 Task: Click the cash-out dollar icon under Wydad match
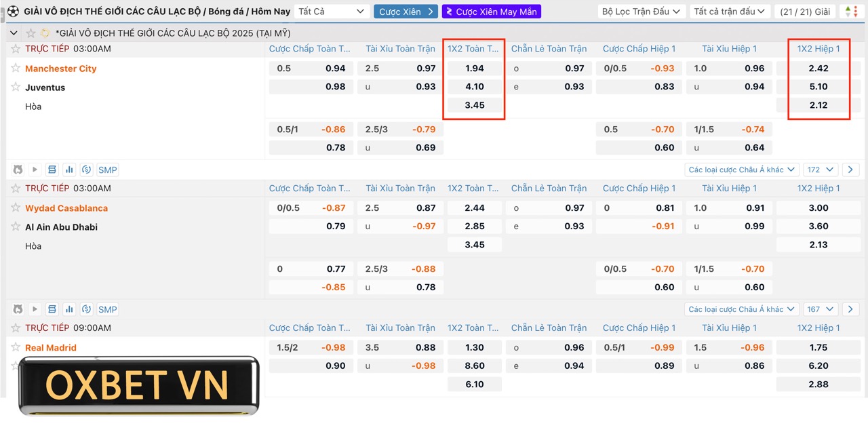tap(86, 309)
